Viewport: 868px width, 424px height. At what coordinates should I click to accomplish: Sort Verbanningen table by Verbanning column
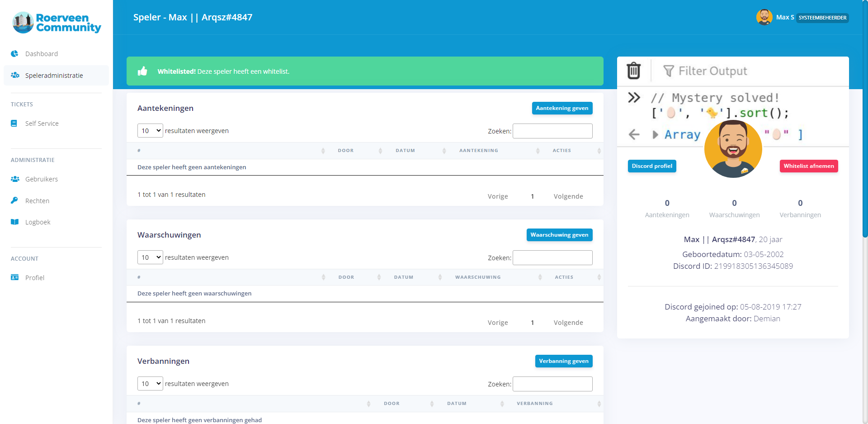pos(535,404)
